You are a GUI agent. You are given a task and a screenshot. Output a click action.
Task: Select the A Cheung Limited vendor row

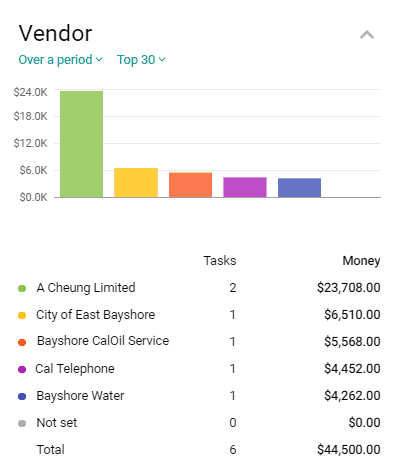(199, 288)
